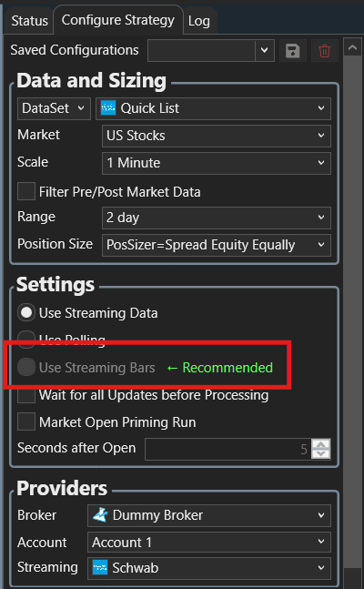Screen dimensions: 364x589
Task: Open the Position Size dropdown
Action: tap(217, 245)
